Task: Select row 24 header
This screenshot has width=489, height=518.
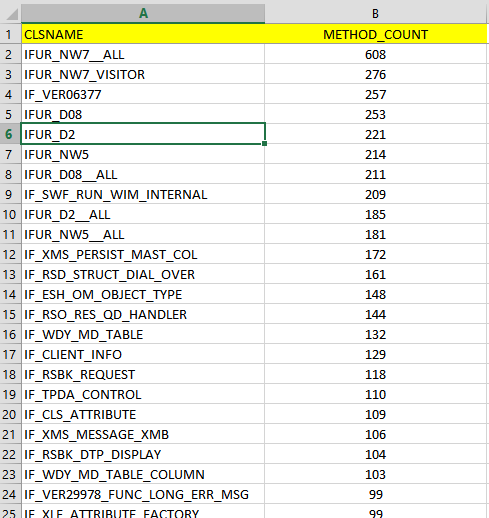Action: point(10,494)
